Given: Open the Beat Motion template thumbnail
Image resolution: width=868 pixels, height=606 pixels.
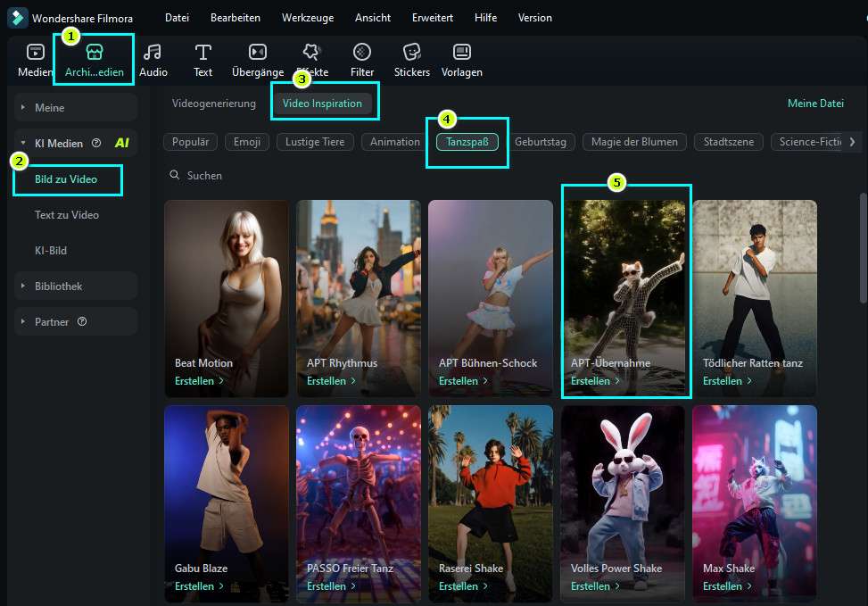Looking at the screenshot, I should [227, 298].
